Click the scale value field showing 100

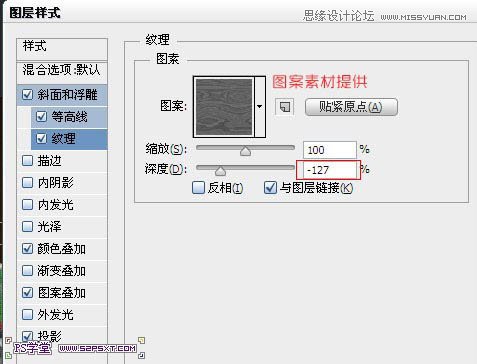(330, 150)
